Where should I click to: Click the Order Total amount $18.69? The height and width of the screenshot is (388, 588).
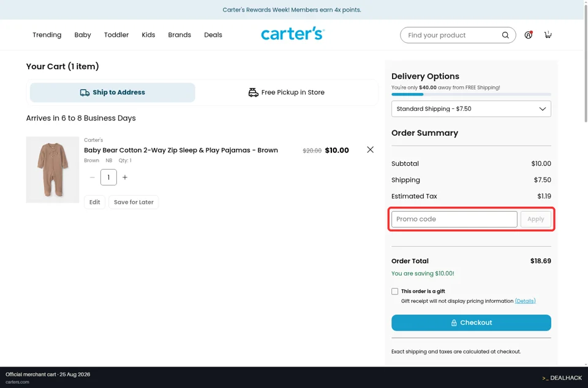tap(540, 261)
